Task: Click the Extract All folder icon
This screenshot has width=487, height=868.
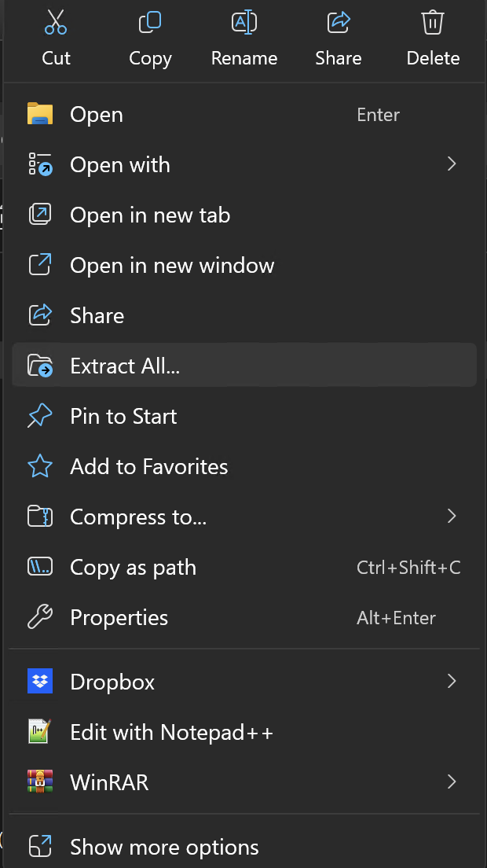Action: click(40, 366)
